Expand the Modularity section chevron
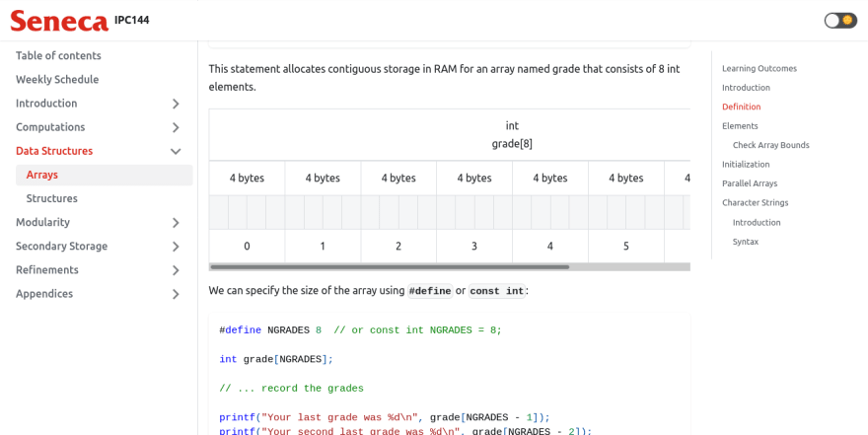 [x=176, y=223]
